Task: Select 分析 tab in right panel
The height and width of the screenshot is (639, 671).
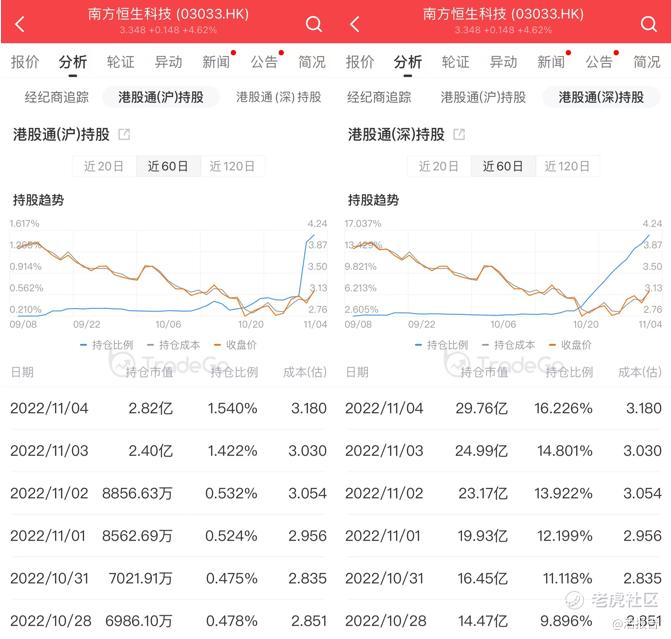Action: tap(408, 62)
